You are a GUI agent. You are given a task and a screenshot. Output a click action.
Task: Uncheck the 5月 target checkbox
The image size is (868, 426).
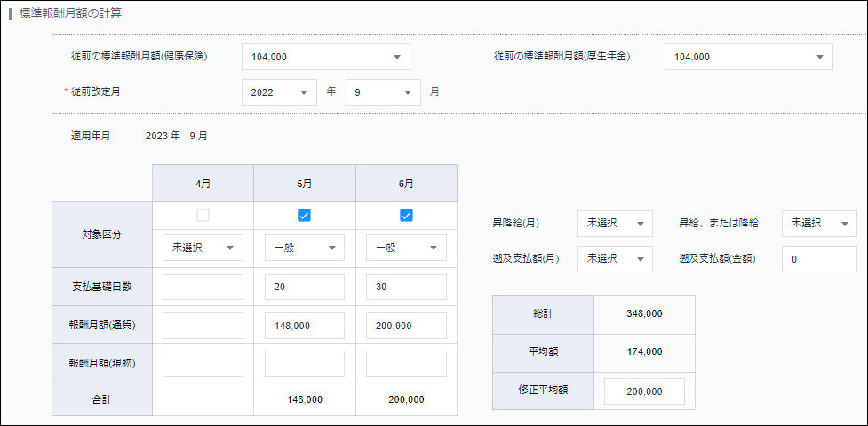[304, 215]
